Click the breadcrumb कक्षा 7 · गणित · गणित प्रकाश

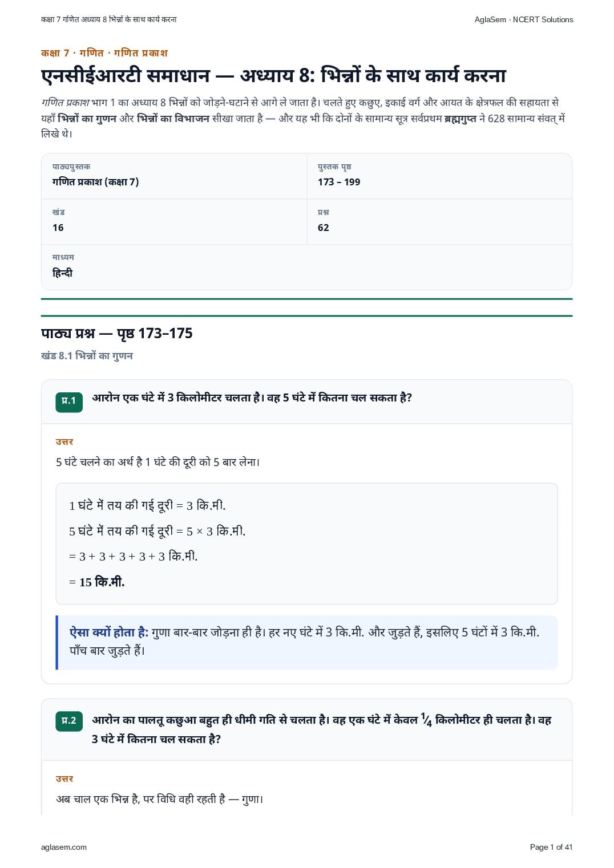click(104, 53)
